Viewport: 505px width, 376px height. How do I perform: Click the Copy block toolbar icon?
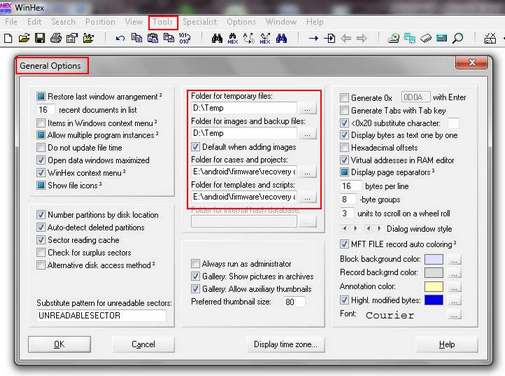[136, 38]
